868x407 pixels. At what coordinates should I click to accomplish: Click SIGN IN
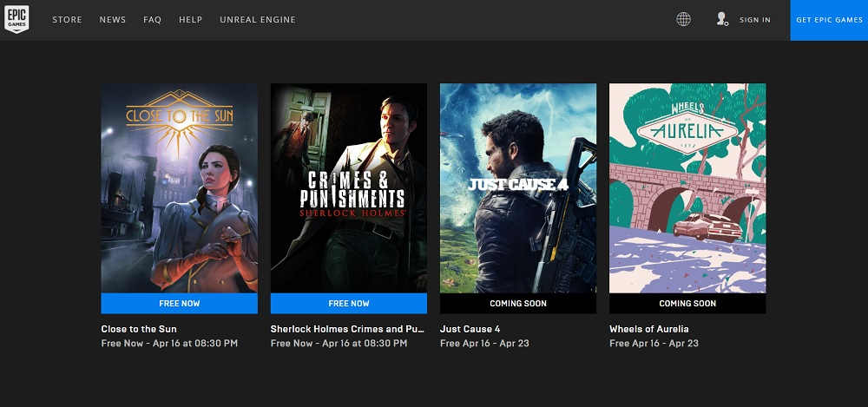(x=755, y=20)
